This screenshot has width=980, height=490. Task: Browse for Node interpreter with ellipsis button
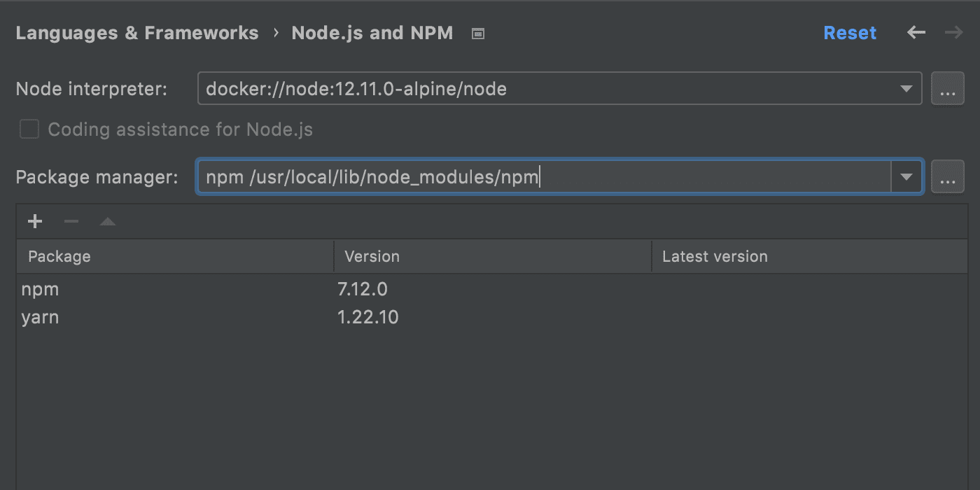[x=947, y=89]
